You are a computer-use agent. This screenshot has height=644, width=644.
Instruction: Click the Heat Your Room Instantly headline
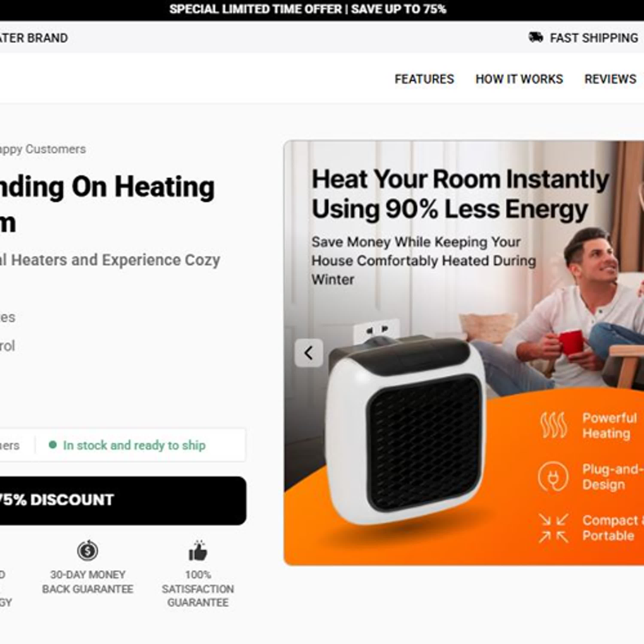pyautogui.click(x=460, y=194)
